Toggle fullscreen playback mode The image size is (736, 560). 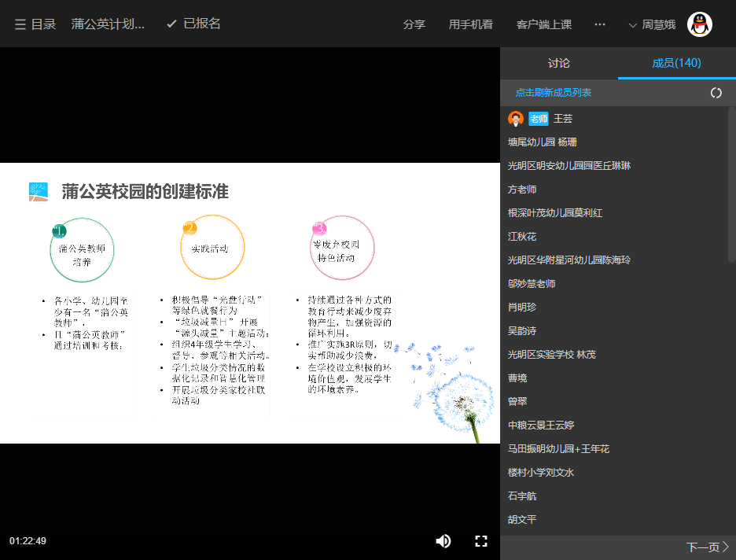481,540
